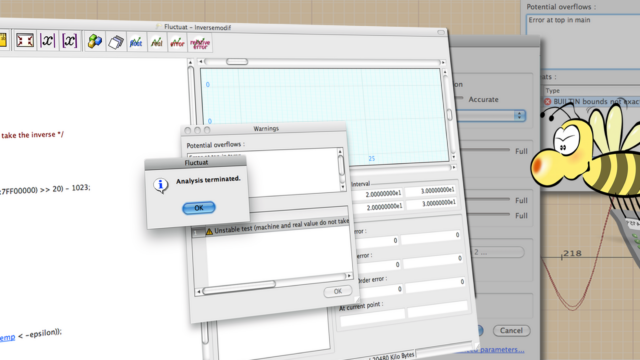Viewport: 640px width, 360px height.
Task: Click the graph's top horizontal scrollbar thumb
Action: pyautogui.click(x=237, y=62)
